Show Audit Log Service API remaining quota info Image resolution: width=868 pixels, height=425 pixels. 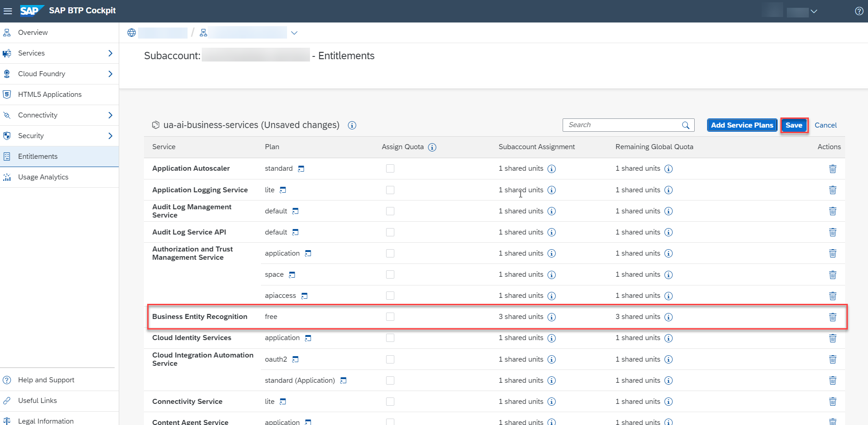pos(669,232)
